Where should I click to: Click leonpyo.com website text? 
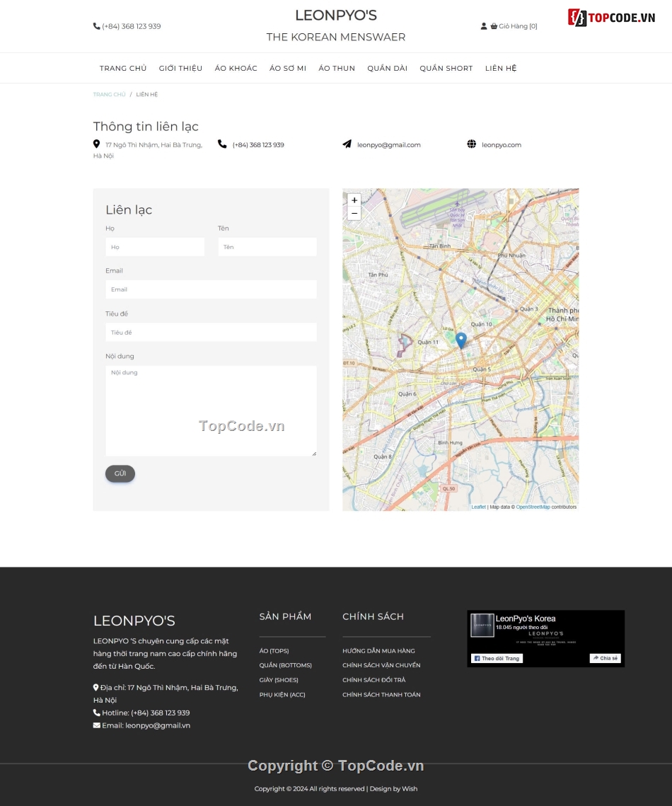point(502,145)
